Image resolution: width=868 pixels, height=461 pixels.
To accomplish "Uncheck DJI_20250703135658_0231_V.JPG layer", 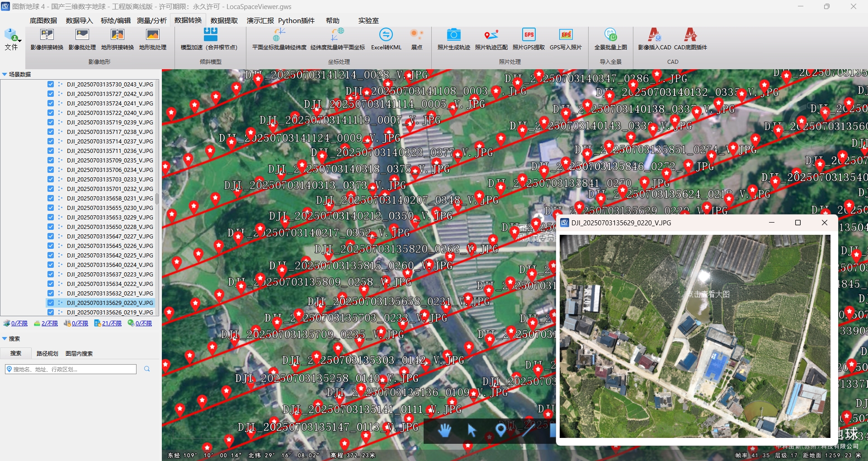I will pyautogui.click(x=51, y=198).
